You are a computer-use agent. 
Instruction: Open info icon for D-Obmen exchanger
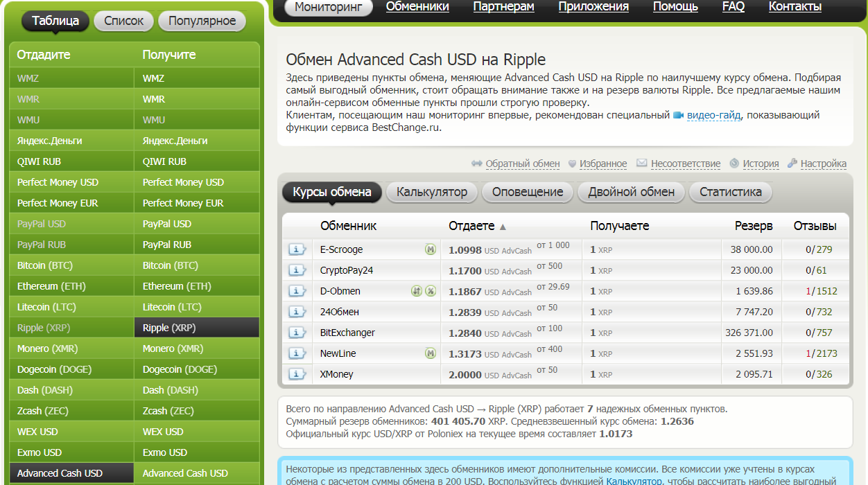[297, 291]
